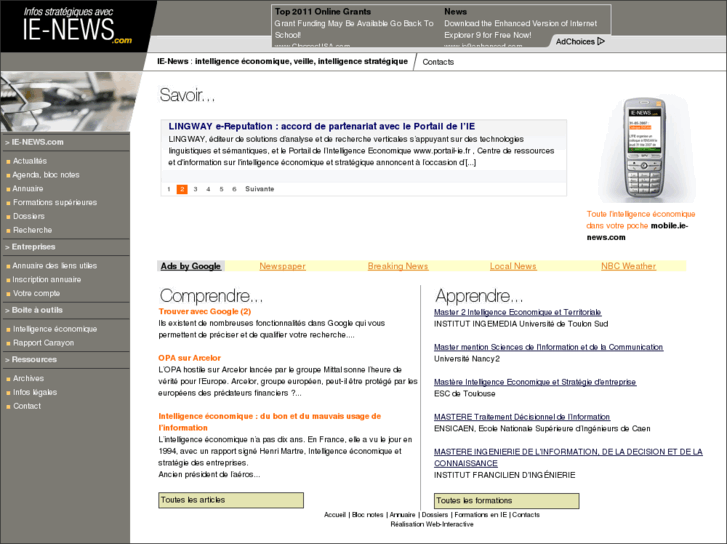The height and width of the screenshot is (545, 727).
Task: Open Inscription annuaire in sidebar
Action: pyautogui.click(x=46, y=280)
